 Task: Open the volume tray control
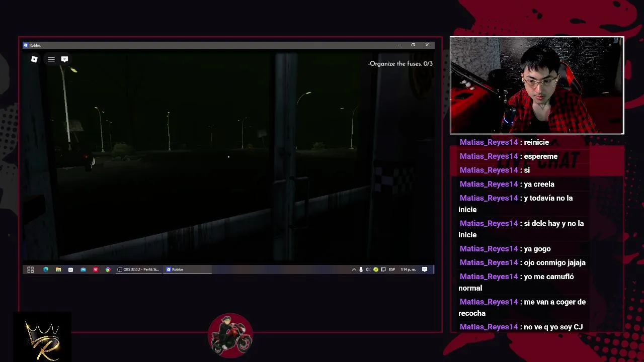click(368, 269)
